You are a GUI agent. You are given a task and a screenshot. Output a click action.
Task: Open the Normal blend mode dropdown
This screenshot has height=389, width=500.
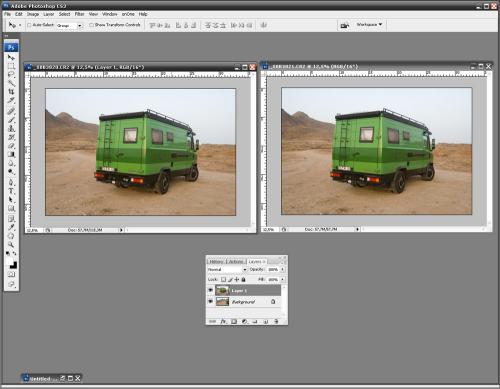tap(227, 269)
